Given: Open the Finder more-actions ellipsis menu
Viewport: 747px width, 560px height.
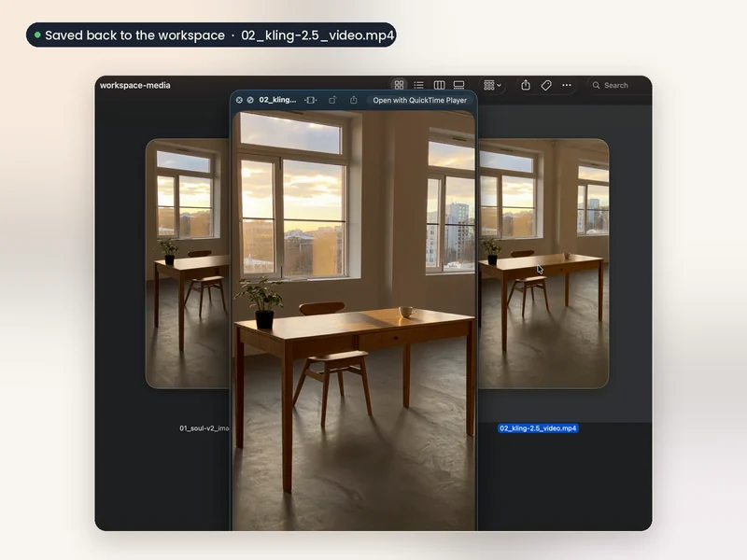Looking at the screenshot, I should click(x=567, y=85).
